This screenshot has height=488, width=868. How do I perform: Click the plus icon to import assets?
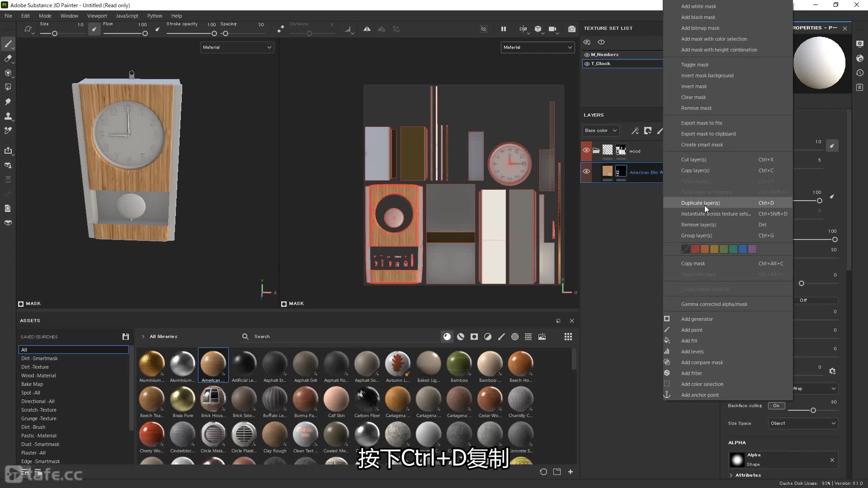(x=571, y=472)
